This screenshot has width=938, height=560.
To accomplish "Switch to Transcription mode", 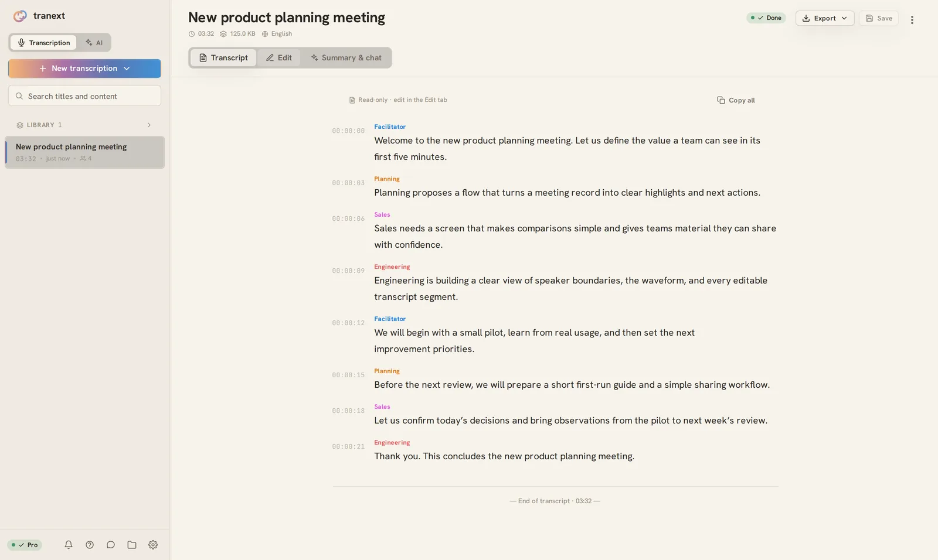I will [43, 42].
